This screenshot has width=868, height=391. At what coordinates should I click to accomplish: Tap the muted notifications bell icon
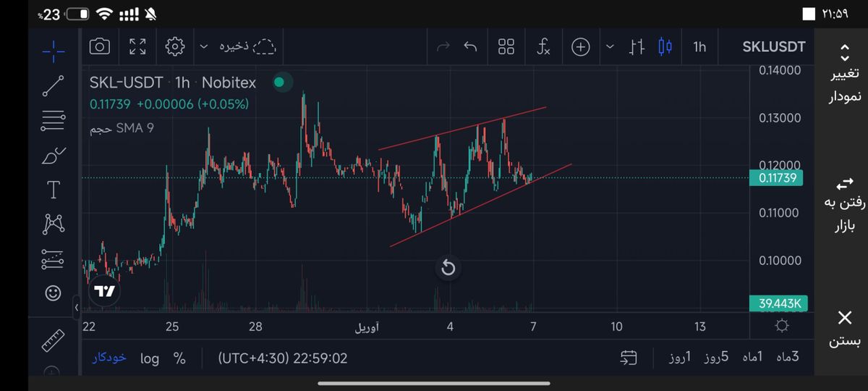[x=151, y=14]
